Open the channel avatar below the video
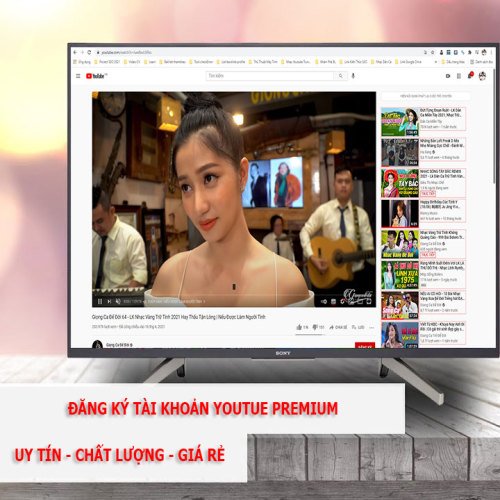This screenshot has height=500, width=500. 97,344
